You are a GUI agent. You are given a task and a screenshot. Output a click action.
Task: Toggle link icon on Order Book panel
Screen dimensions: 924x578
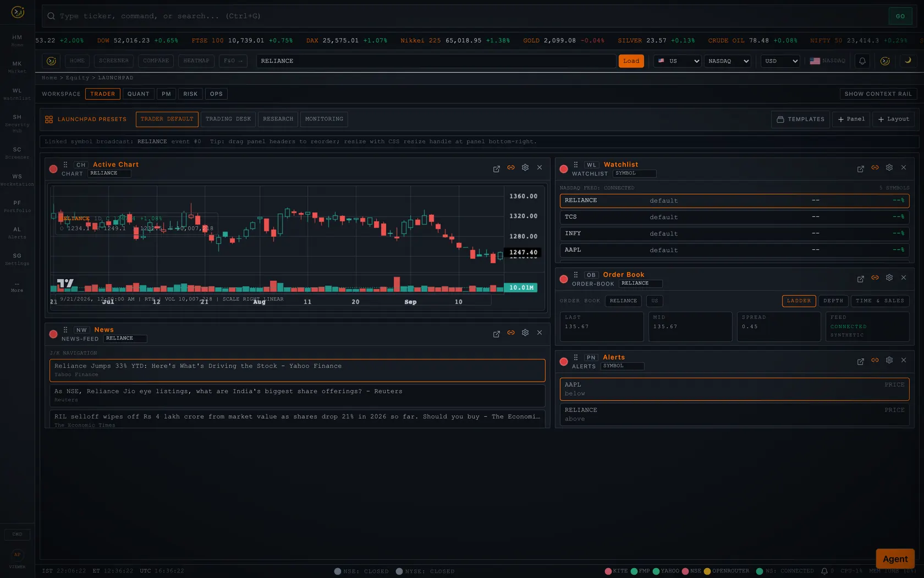pyautogui.click(x=875, y=277)
